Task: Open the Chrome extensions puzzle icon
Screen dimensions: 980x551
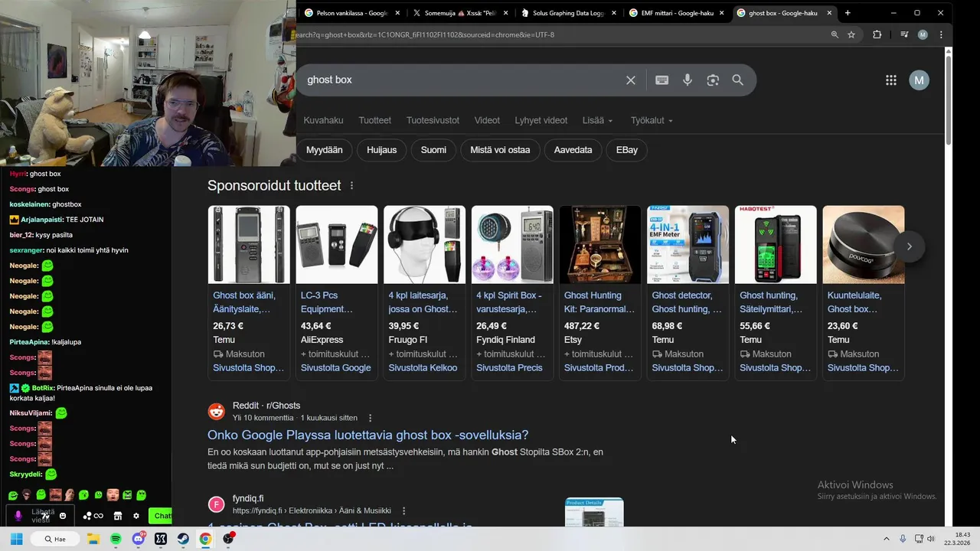Action: (x=877, y=34)
